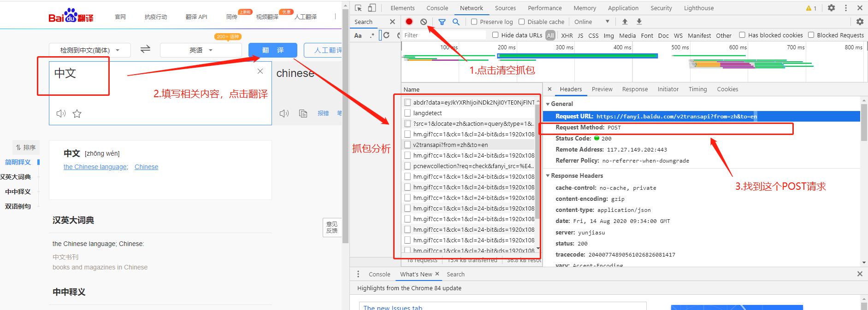
Task: Open the Response tab of request
Action: 635,89
